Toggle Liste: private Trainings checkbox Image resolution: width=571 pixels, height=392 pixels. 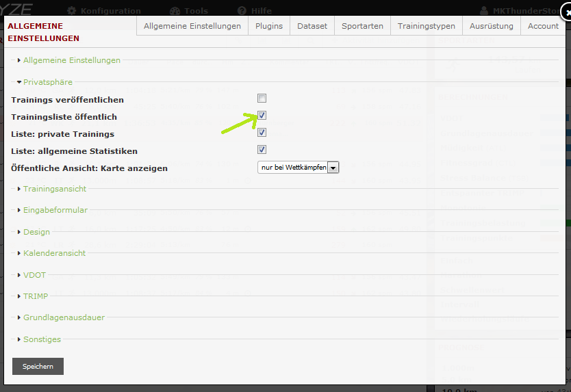262,133
